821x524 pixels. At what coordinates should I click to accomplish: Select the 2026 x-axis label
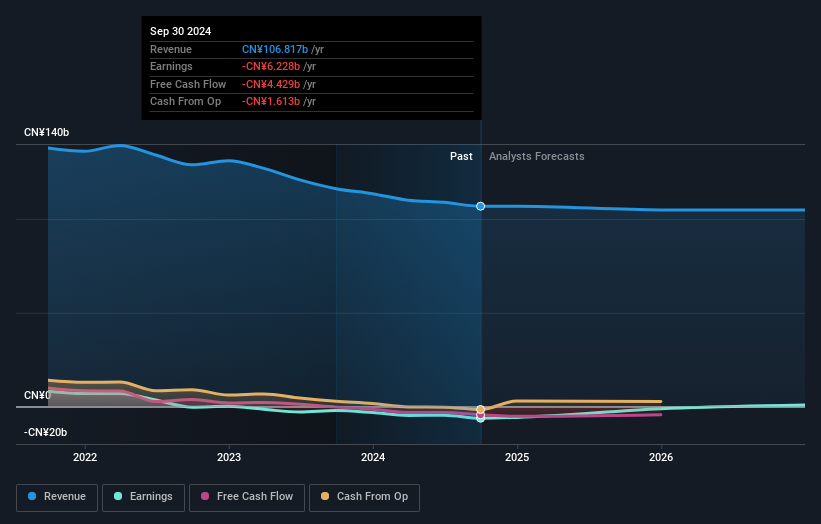coord(661,457)
